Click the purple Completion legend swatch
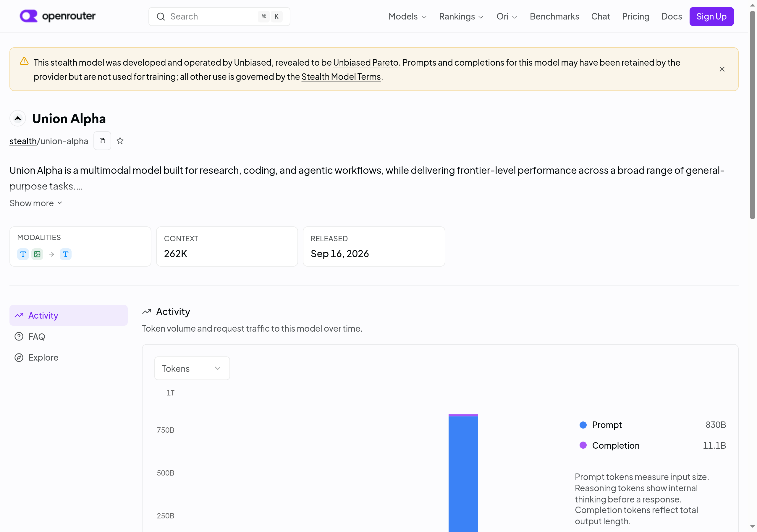This screenshot has width=757, height=532. [x=583, y=445]
